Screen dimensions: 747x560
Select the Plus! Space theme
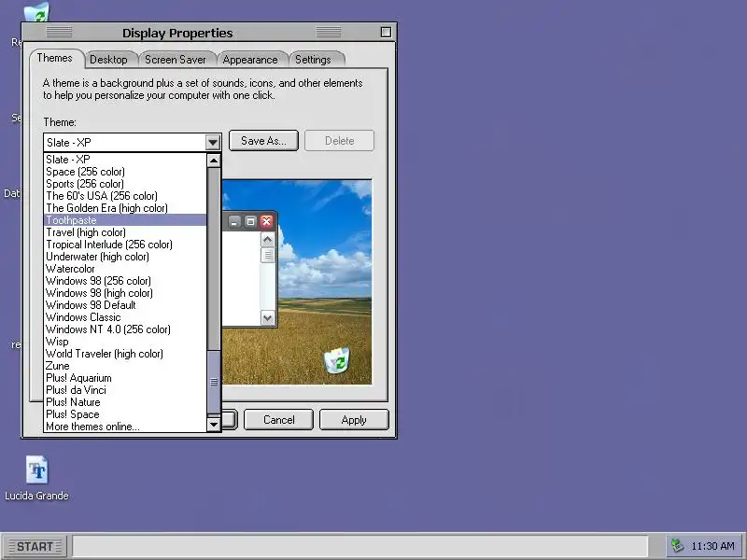(x=125, y=414)
